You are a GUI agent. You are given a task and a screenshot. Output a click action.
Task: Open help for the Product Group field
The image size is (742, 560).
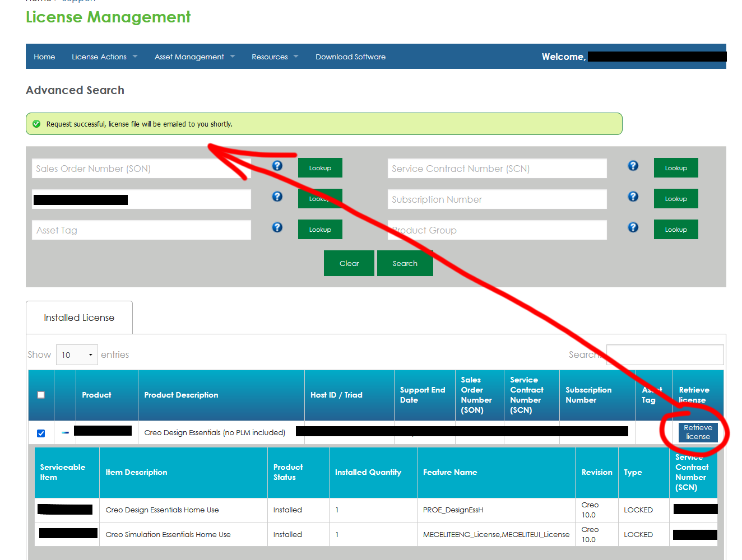pyautogui.click(x=633, y=228)
